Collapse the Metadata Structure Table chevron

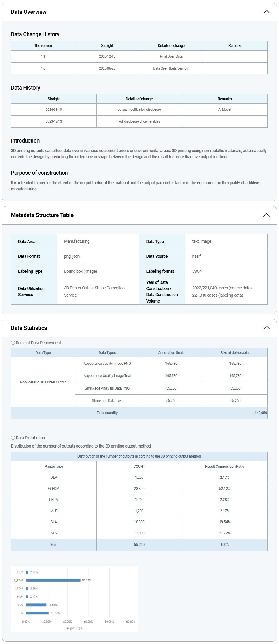[266, 215]
